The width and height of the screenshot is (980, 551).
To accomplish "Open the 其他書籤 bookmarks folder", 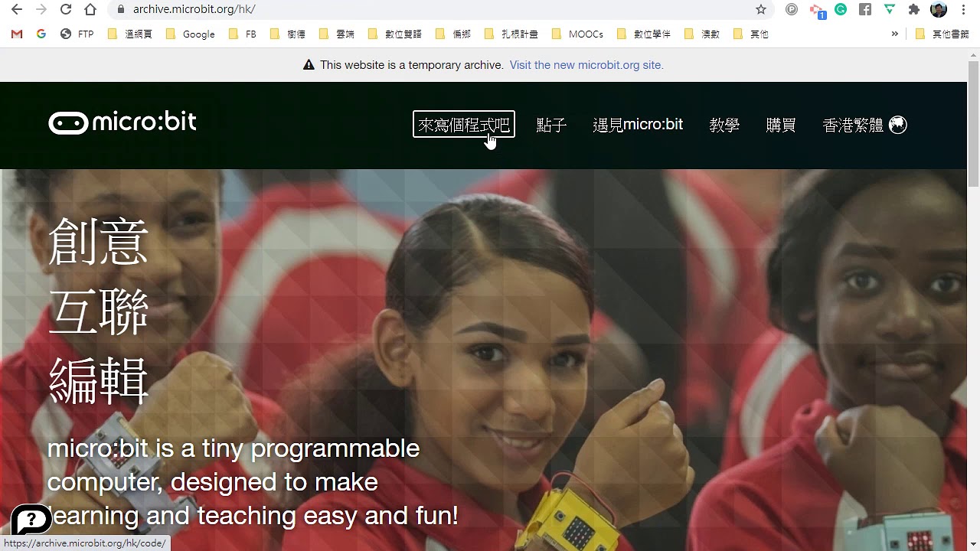I will [942, 34].
